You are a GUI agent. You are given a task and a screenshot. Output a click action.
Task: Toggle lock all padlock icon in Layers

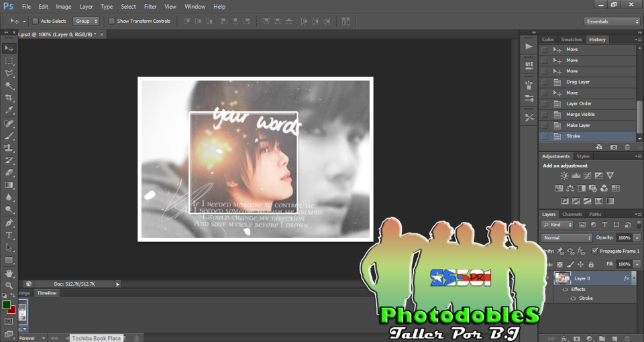(x=591, y=264)
